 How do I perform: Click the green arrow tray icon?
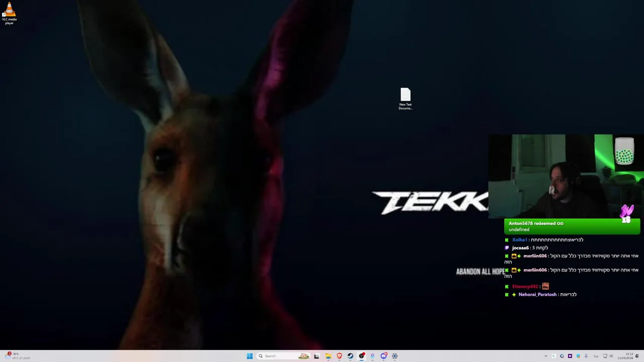[x=554, y=356]
